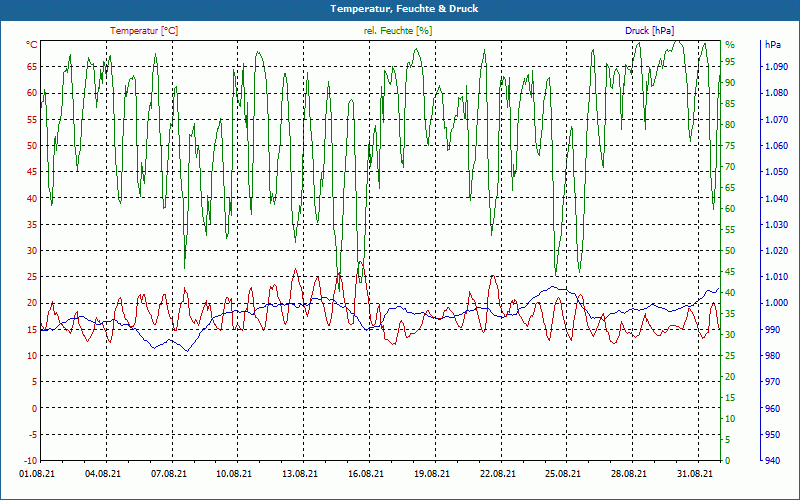Screen dimensions: 800x500
Task: Select the date label '13.08.21'
Action: pyautogui.click(x=299, y=473)
